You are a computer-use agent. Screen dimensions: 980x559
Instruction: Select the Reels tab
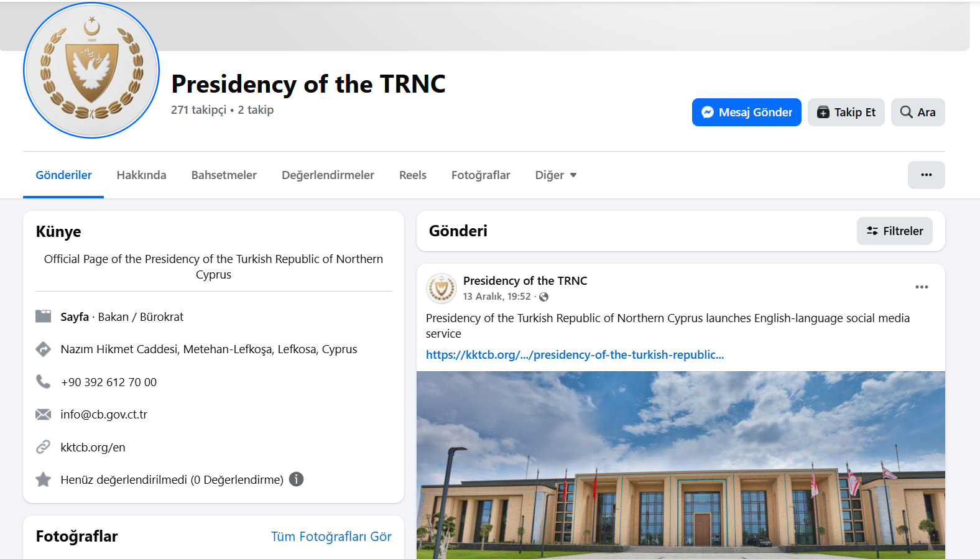point(412,175)
